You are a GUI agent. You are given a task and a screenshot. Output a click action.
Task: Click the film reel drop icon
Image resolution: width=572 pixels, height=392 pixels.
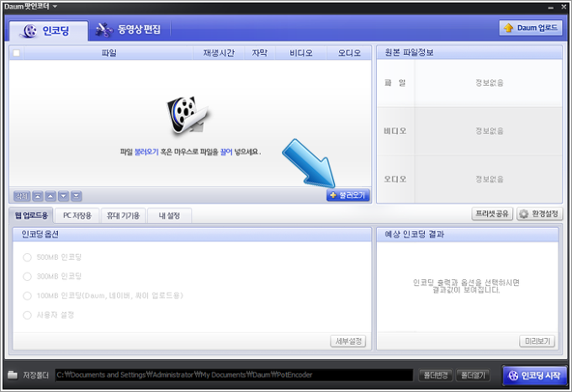pos(187,115)
